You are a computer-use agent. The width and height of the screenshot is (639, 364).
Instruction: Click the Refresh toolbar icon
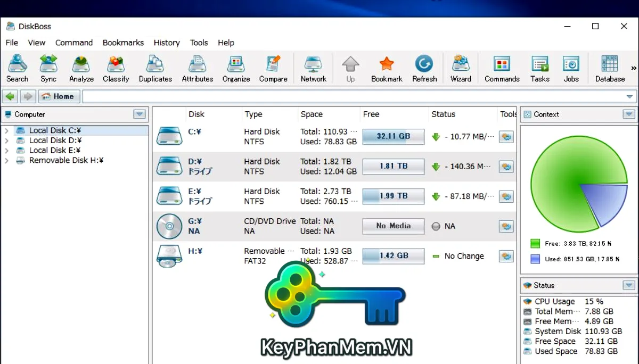click(x=424, y=69)
